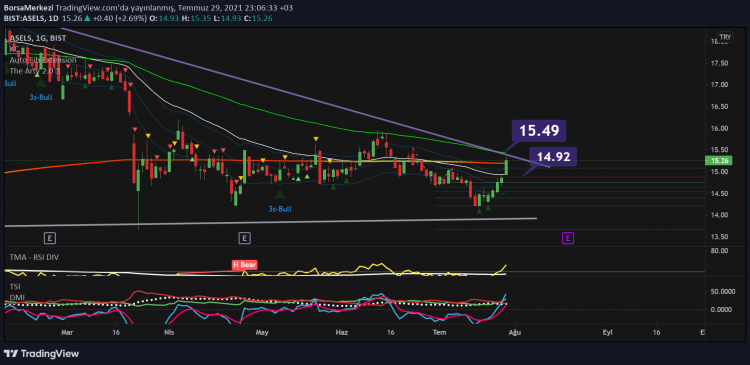This screenshot has width=750, height=365.
Task: Open the BorsaMerkezi author link
Action: coord(28,8)
